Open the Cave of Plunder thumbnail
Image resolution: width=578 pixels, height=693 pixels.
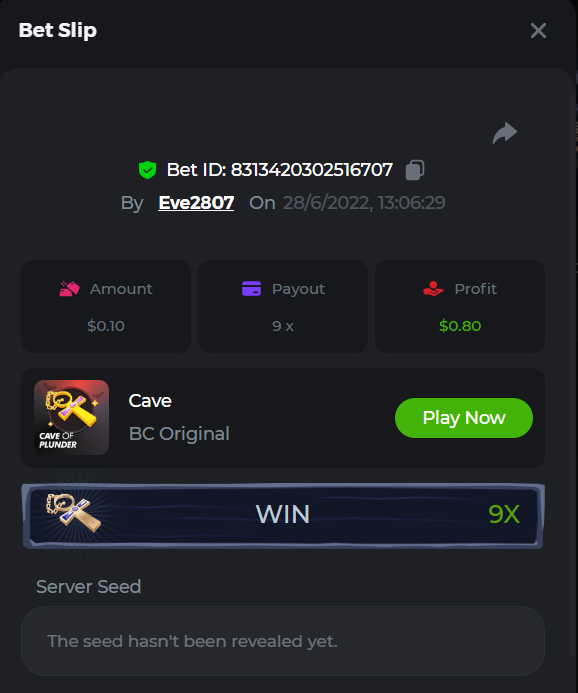click(x=72, y=417)
